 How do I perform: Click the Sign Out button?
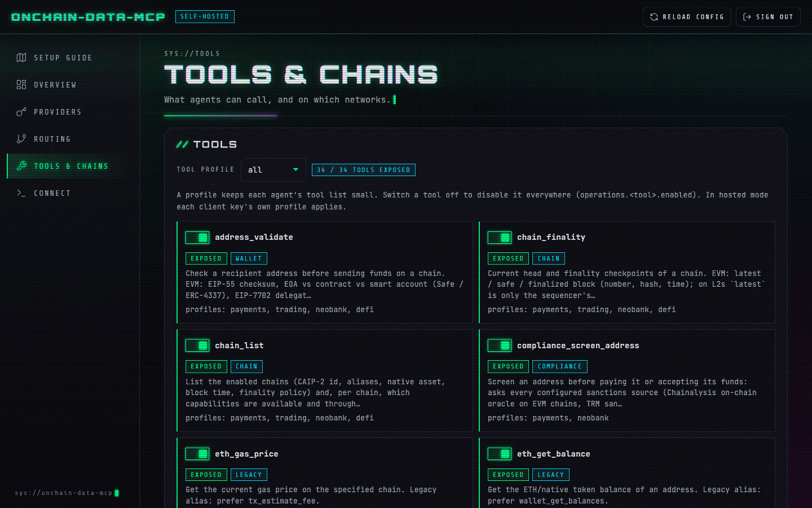pos(768,17)
